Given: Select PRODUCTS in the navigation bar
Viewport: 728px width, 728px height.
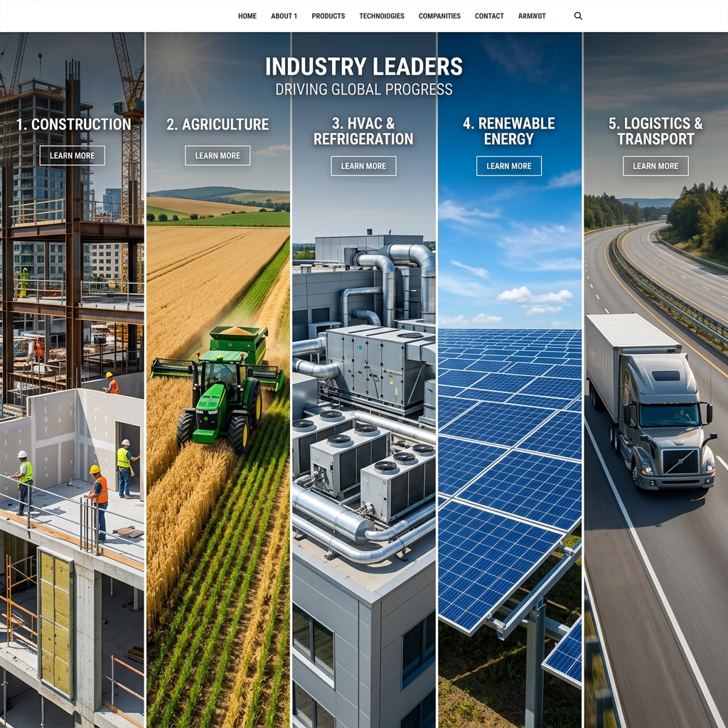Looking at the screenshot, I should (328, 16).
